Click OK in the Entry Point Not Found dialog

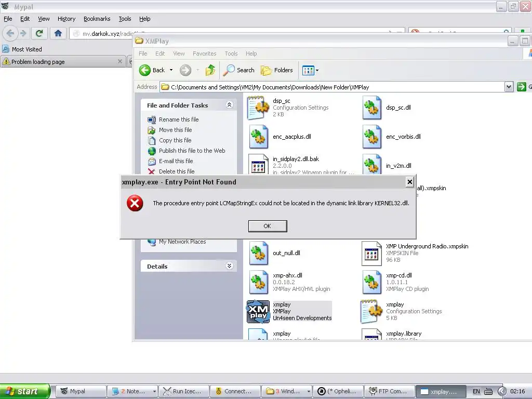[268, 226]
